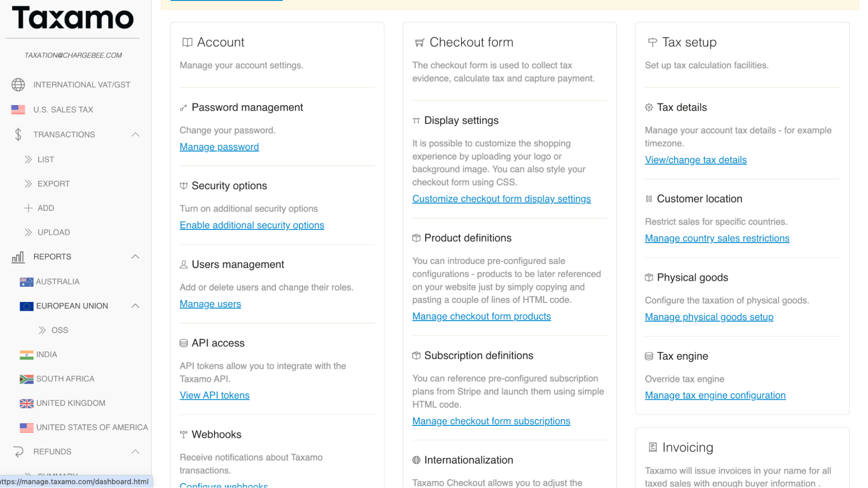Viewport: 868px width, 488px height.
Task: Open Manage tax engine configuration link
Action: pyautogui.click(x=715, y=395)
